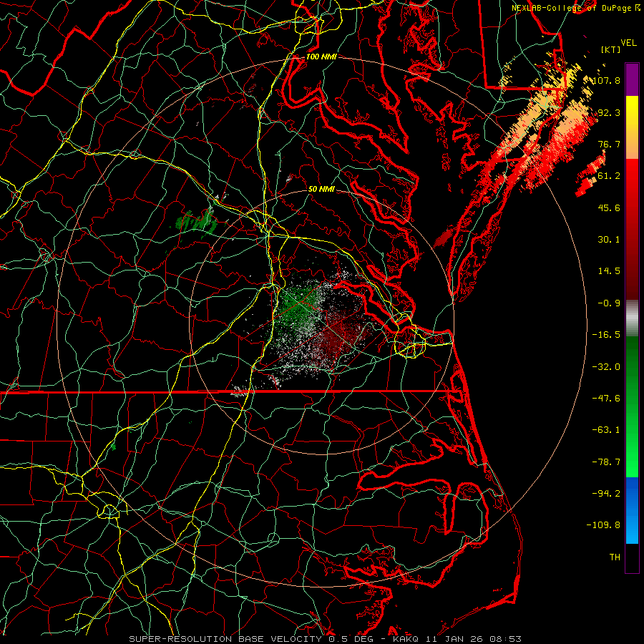The image size is (644, 644).
Task: Click the dark blue color bar segment
Action: (x=632, y=493)
